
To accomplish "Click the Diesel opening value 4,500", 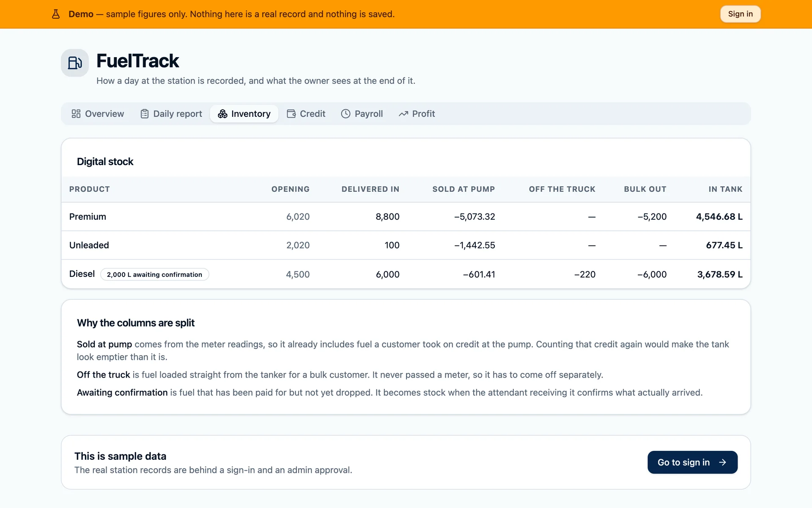I will click(298, 274).
